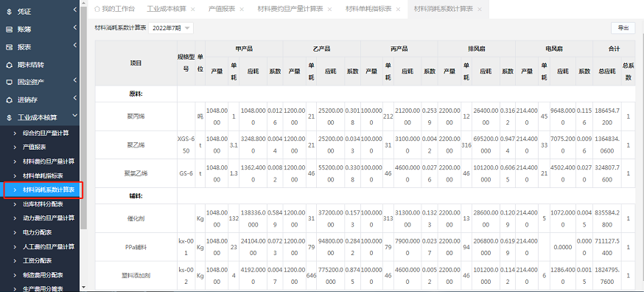
Task: Close the 材料单耗指标表 tab
Action: pyautogui.click(x=398, y=9)
